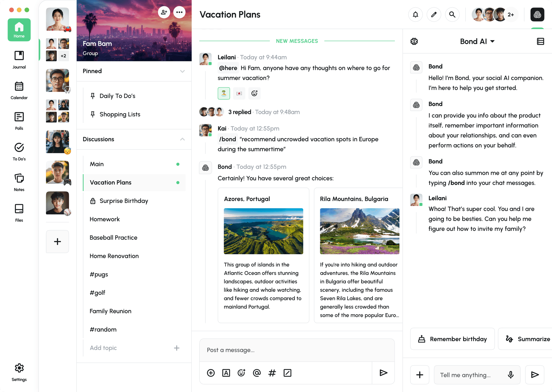Viewport: 552px width, 392px height.
Task: Open the Home Renovation discussion
Action: pos(134,256)
